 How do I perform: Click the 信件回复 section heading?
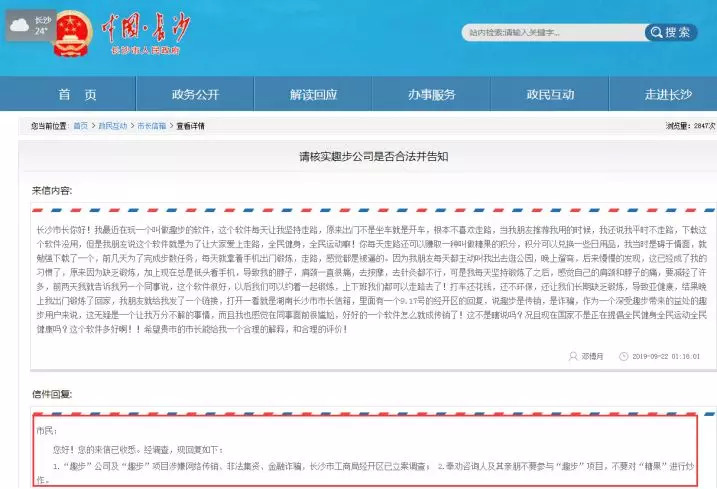pos(52,394)
